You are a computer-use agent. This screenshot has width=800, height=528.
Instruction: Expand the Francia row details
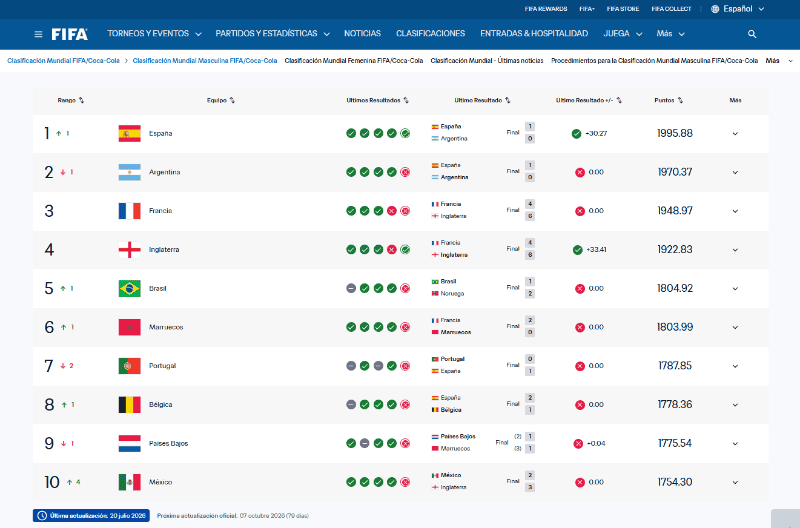735,211
